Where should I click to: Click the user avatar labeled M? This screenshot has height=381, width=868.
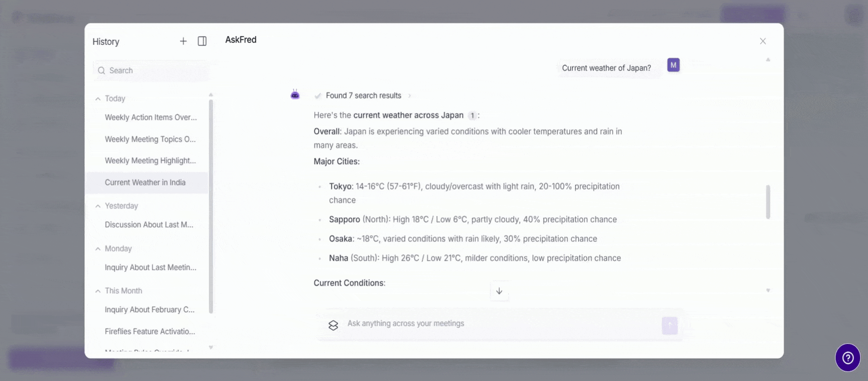point(673,65)
